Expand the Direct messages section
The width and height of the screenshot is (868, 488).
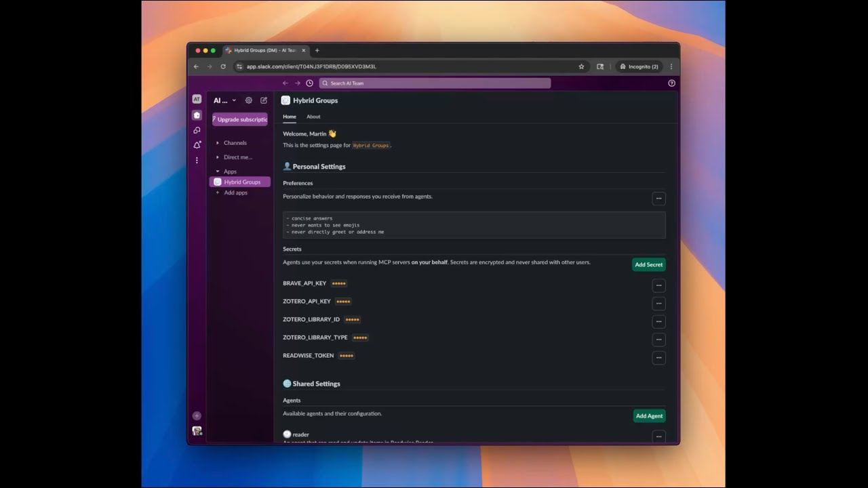click(218, 157)
